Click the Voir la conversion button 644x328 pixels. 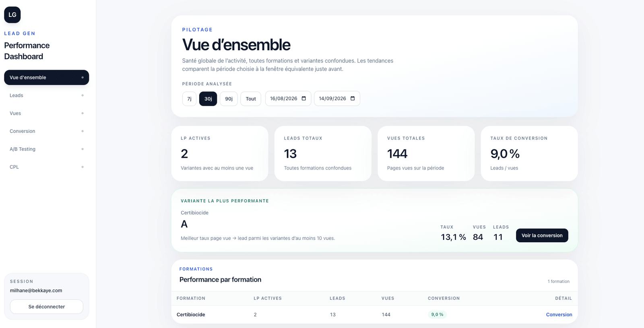tap(542, 235)
